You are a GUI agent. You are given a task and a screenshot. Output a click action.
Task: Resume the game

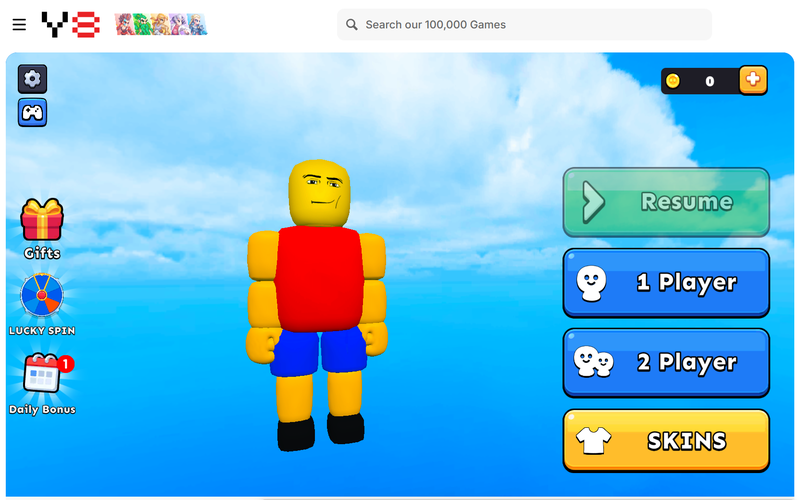click(666, 202)
